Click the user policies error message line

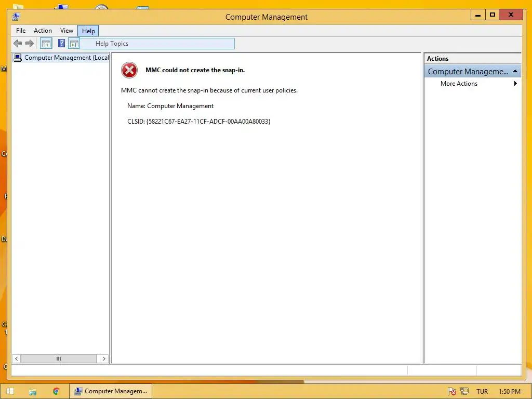(209, 90)
